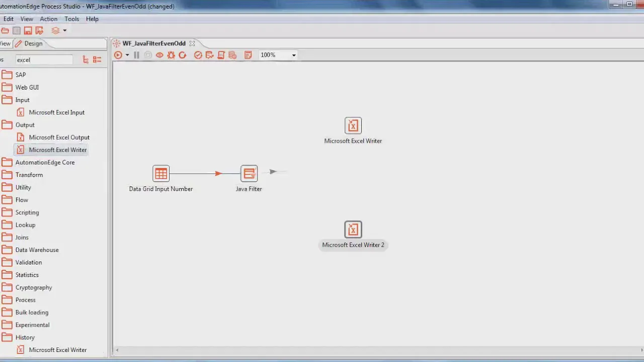Image resolution: width=644 pixels, height=362 pixels.
Task: Expand the Utility folder
Action: tap(17, 188)
